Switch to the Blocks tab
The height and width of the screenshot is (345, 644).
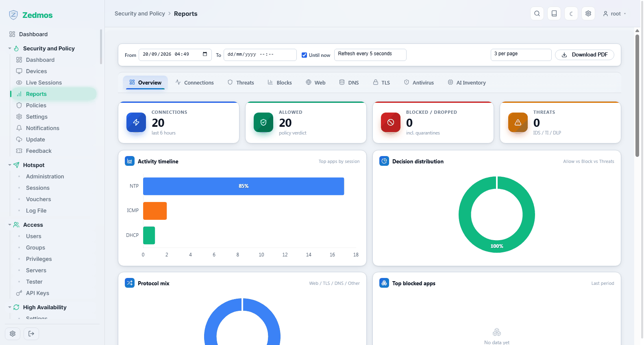pos(280,82)
